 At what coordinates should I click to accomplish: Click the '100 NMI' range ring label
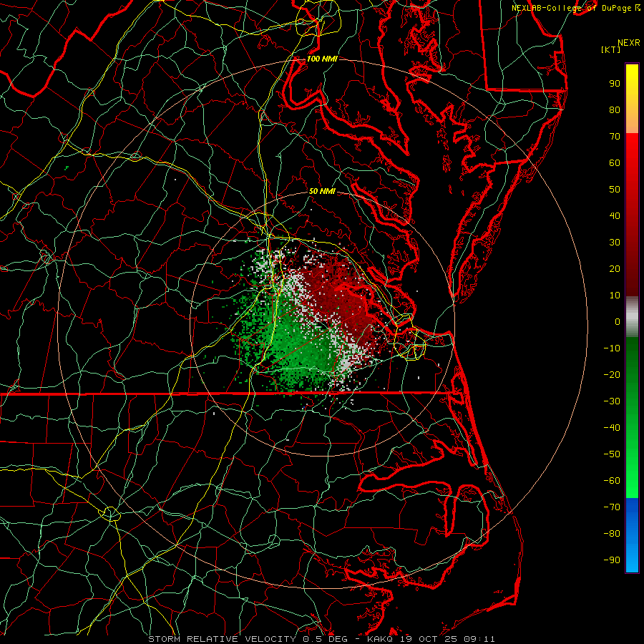click(x=322, y=59)
